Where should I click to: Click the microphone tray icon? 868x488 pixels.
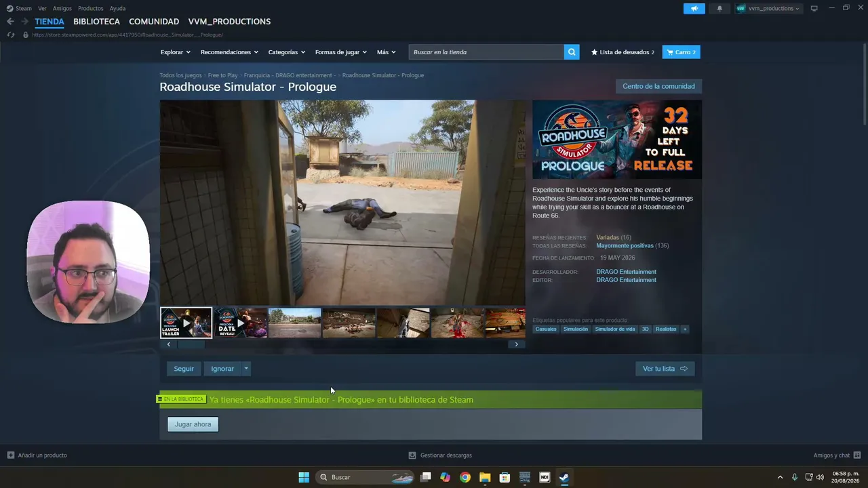coord(795,477)
